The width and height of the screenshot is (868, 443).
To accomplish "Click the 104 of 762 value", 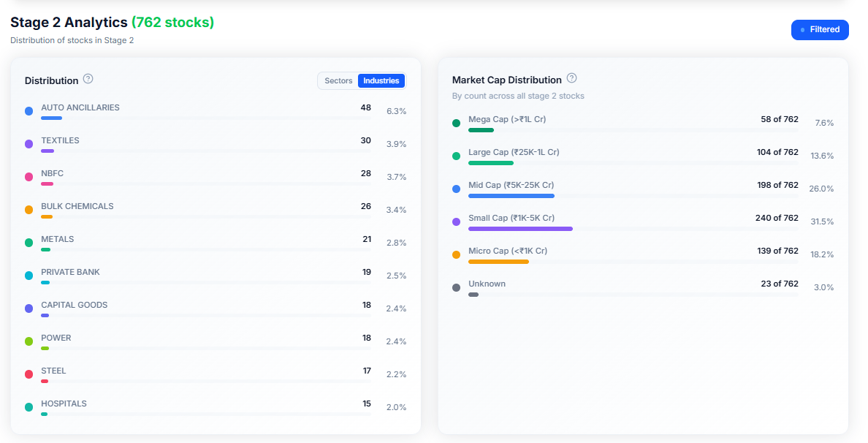I will [778, 152].
